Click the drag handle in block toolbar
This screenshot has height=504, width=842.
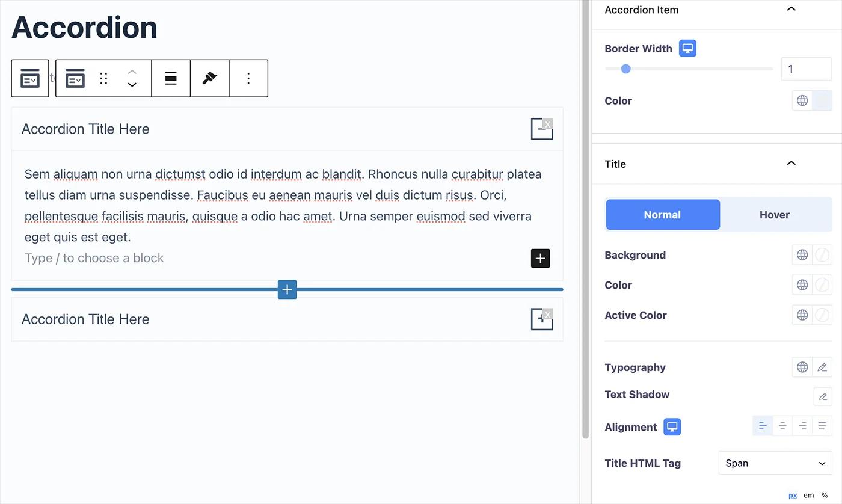[103, 78]
